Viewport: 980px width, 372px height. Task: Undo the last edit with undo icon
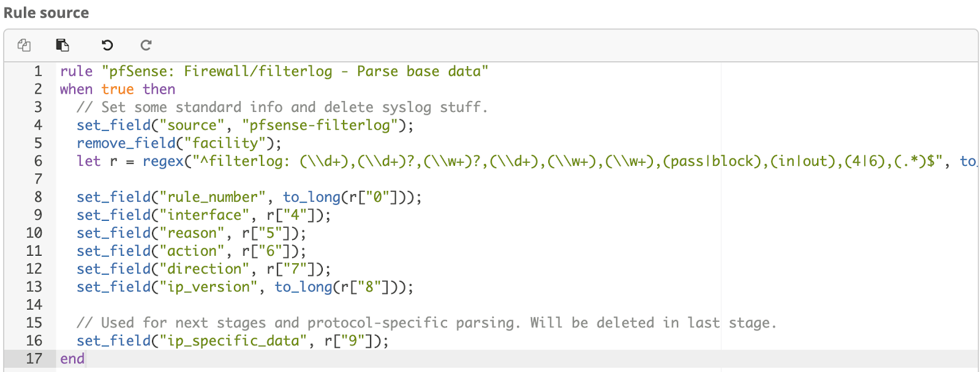click(107, 45)
